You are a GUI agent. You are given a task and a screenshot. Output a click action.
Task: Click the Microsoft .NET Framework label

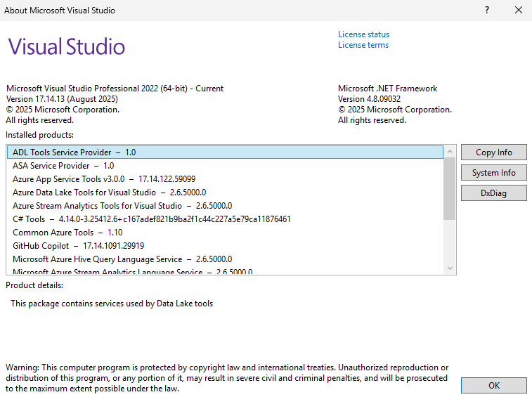pyautogui.click(x=387, y=89)
